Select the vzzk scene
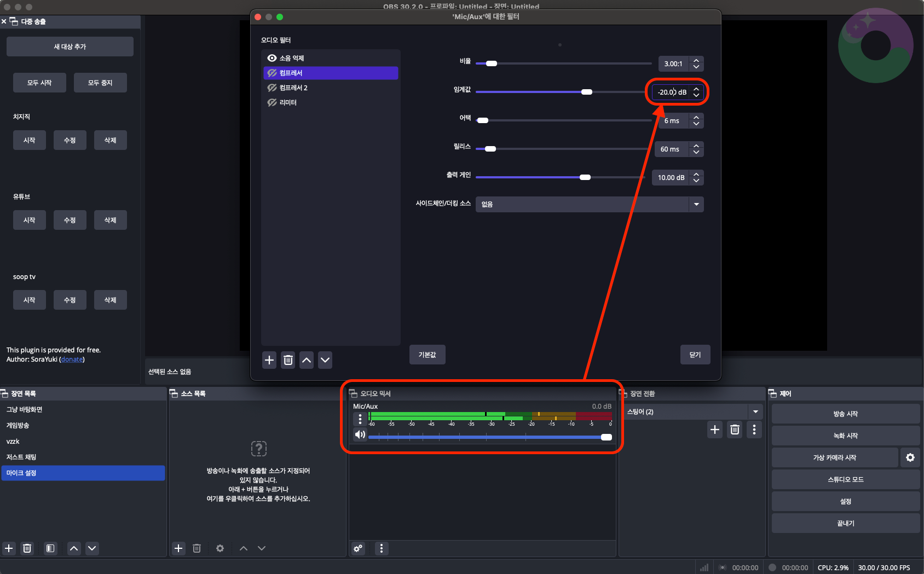 click(x=83, y=441)
